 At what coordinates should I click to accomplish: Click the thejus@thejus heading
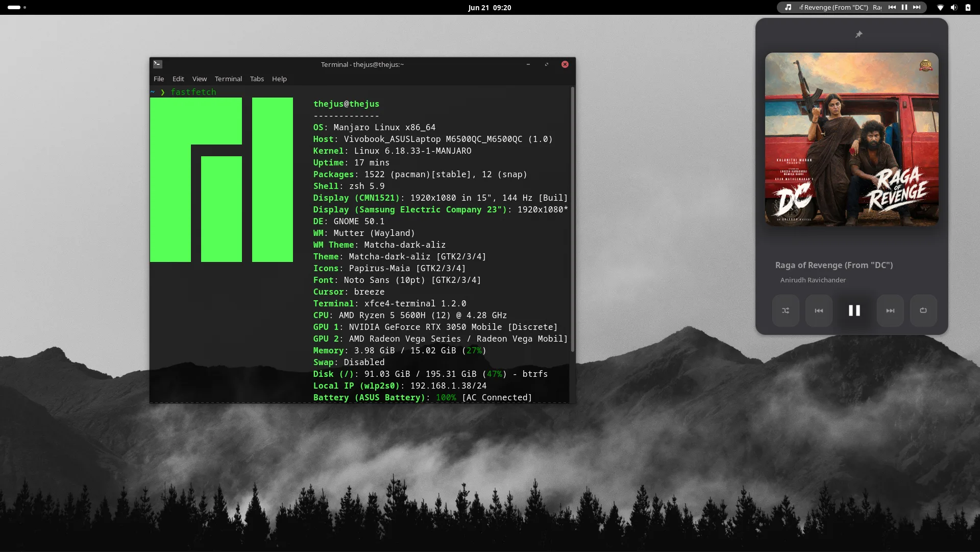[346, 104]
